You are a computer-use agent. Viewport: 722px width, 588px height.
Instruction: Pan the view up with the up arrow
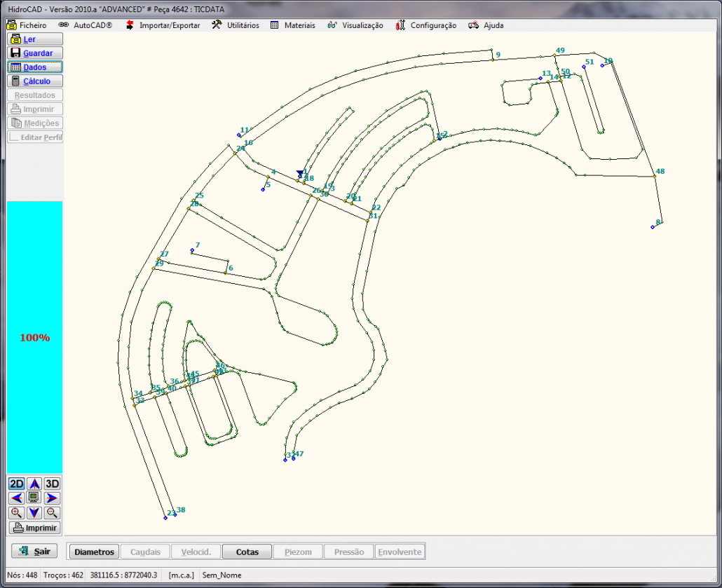(x=34, y=484)
